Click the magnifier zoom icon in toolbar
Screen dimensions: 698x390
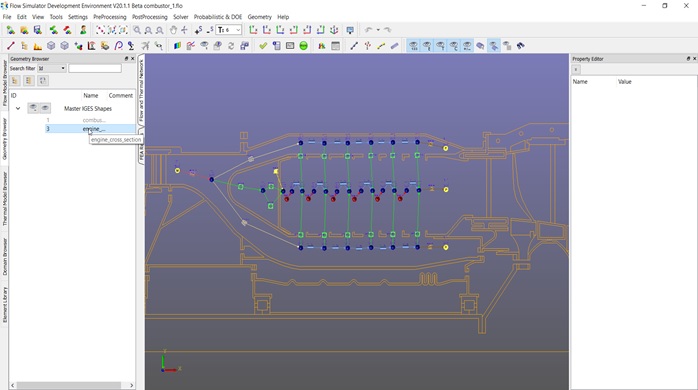pos(137,30)
